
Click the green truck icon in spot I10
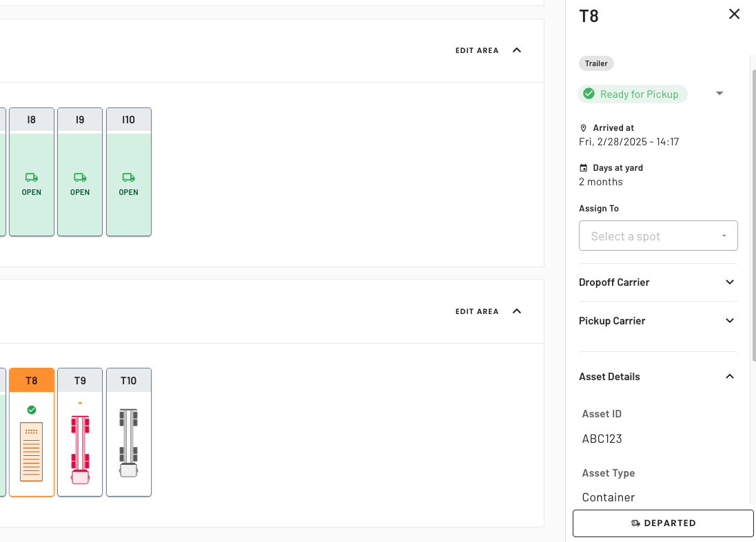pos(129,178)
